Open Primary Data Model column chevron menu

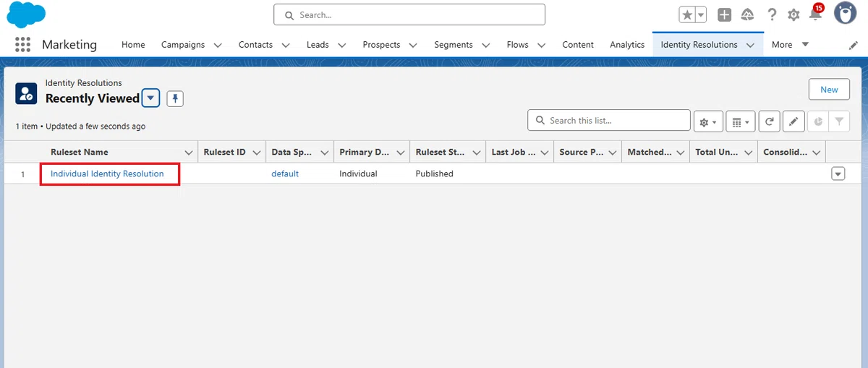(x=400, y=153)
